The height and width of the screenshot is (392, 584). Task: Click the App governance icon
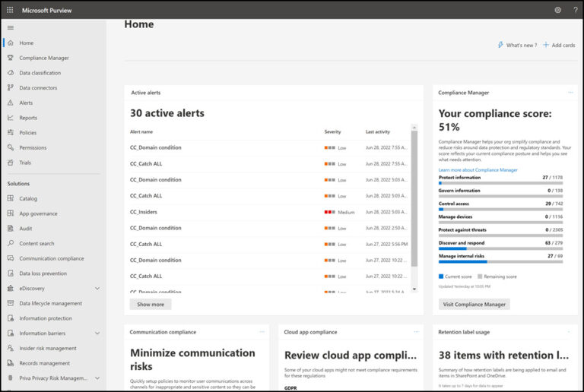coord(11,213)
